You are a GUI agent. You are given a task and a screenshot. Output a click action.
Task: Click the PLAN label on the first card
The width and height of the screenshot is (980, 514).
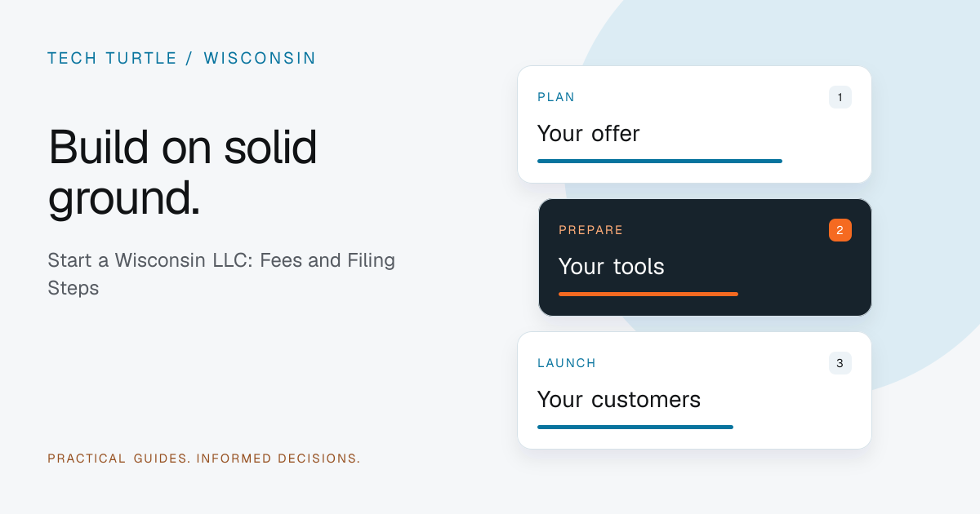click(556, 97)
